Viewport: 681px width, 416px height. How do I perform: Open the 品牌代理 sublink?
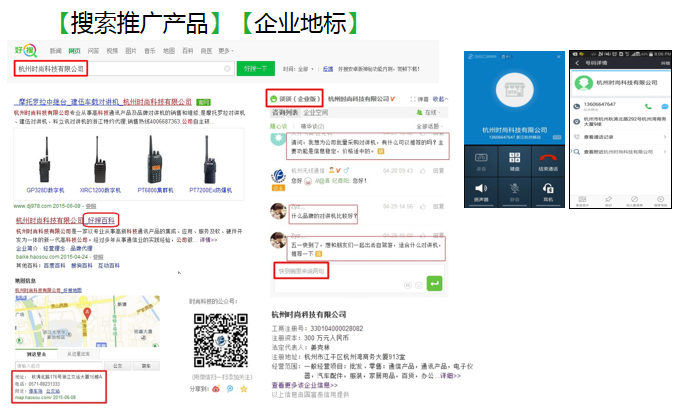(x=81, y=248)
